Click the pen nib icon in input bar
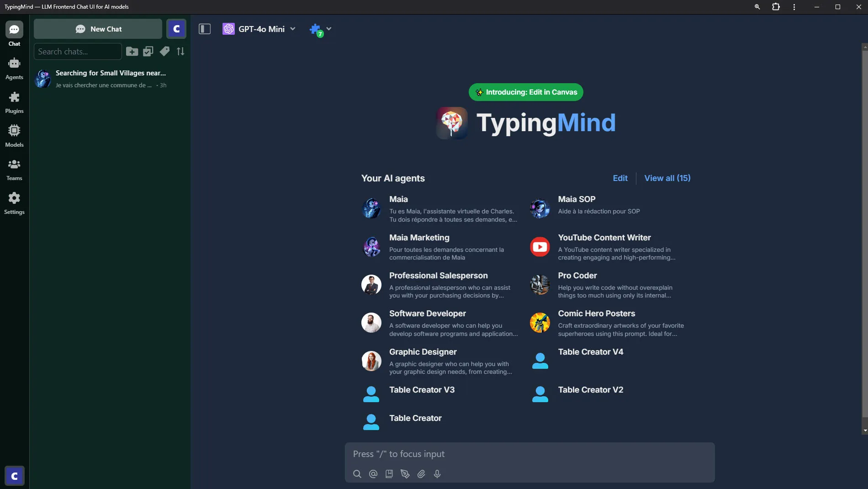The image size is (868, 489). coord(405,474)
